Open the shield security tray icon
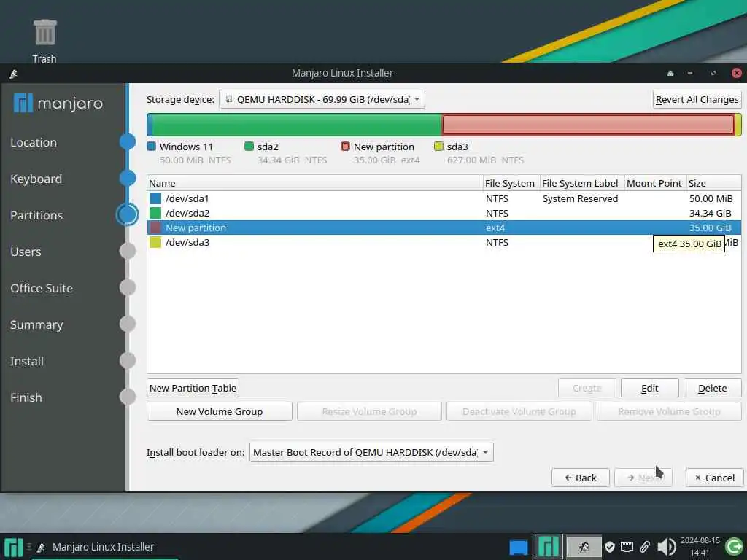Image resolution: width=747 pixels, height=560 pixels. (x=609, y=547)
